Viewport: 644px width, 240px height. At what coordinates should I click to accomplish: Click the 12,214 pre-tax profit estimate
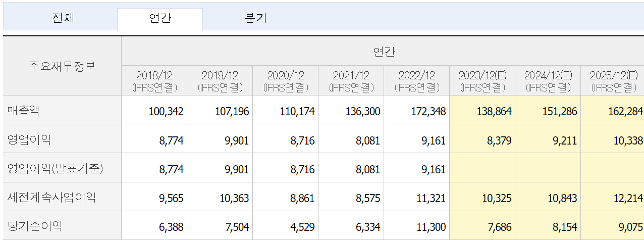(628, 198)
